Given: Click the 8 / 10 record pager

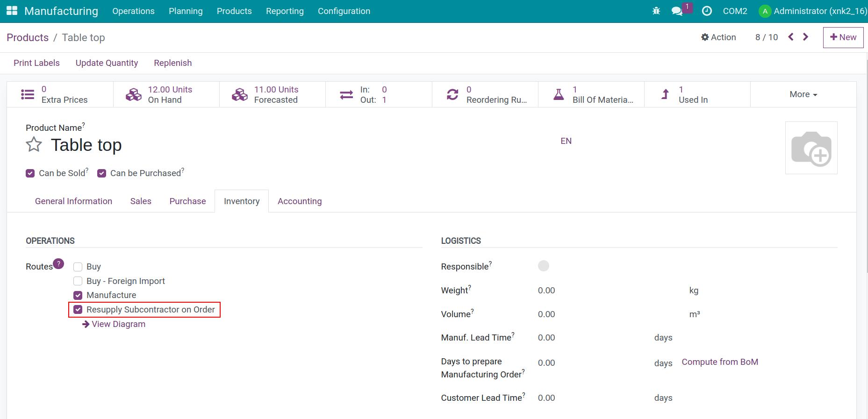Looking at the screenshot, I should 767,37.
